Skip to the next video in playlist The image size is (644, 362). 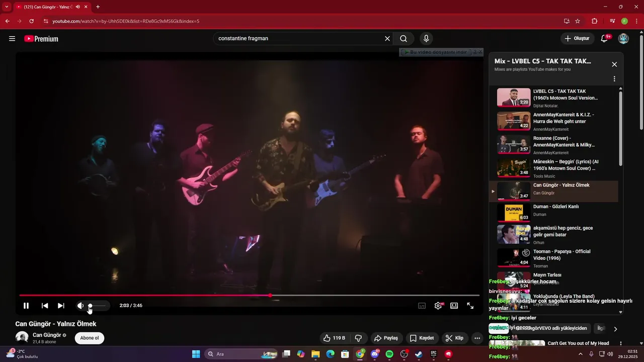pos(61,306)
